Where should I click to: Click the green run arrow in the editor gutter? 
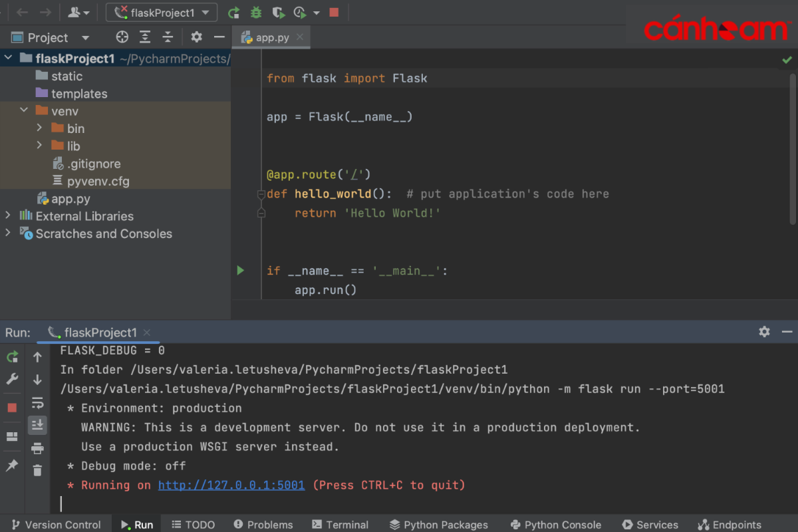241,270
